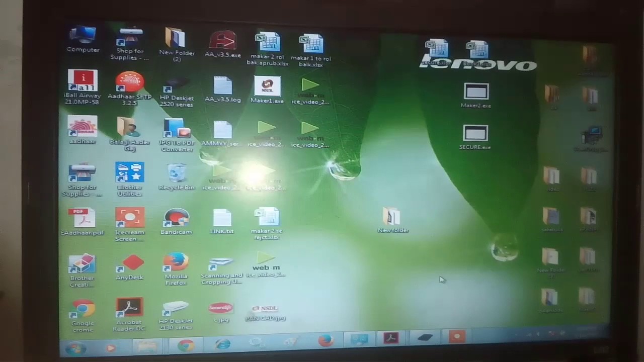Launch the Aadhaar SFTP 3.2.5 shortcut
The width and height of the screenshot is (644, 362).
click(130, 88)
